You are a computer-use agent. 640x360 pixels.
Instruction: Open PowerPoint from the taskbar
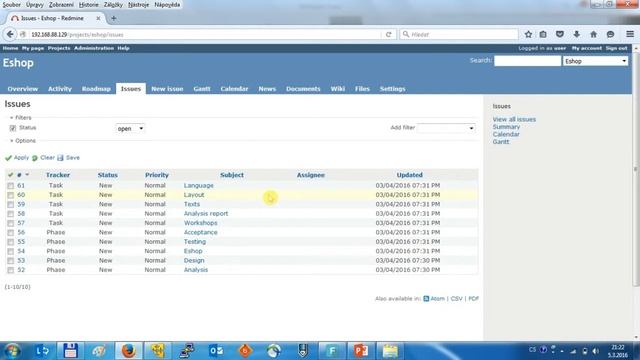point(361,351)
